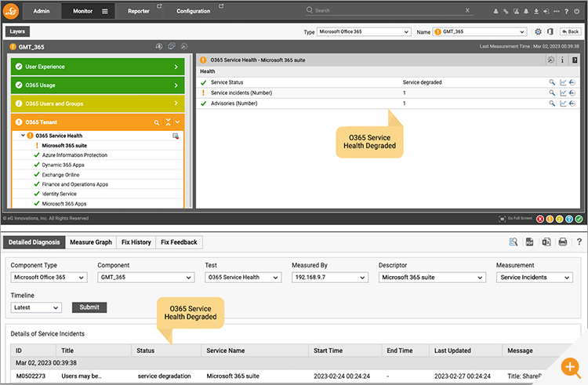Open the Reporter menu
The image size is (588, 385).
click(139, 11)
